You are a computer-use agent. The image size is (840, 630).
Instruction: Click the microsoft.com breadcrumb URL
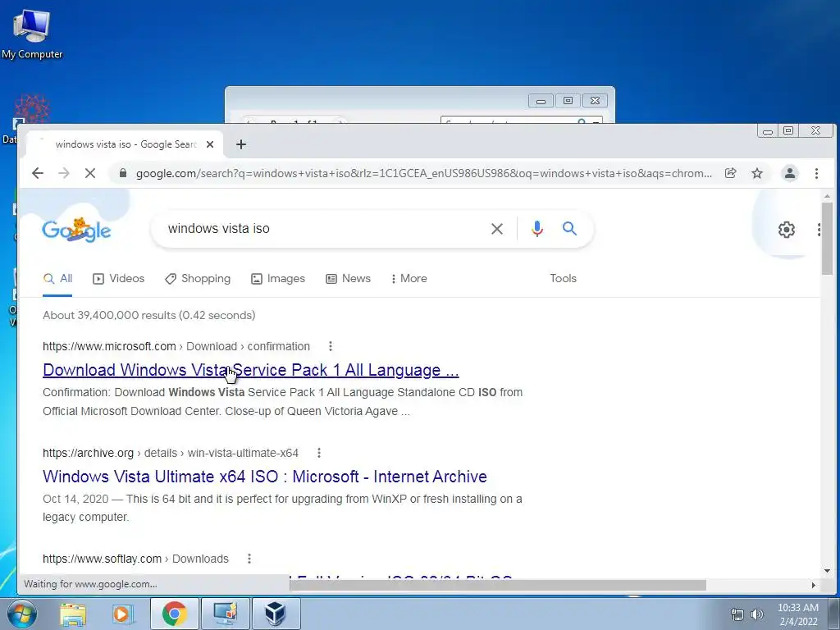click(176, 346)
